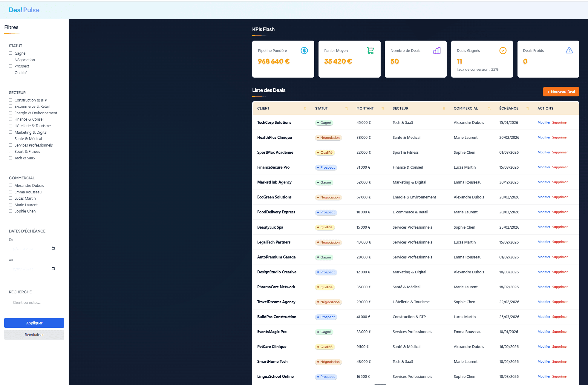Click the sort icon next to Statut column
588x385 pixels.
347,108
